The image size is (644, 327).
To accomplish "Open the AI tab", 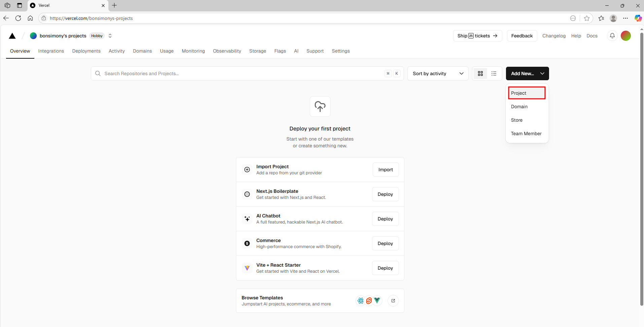I will coord(296,51).
